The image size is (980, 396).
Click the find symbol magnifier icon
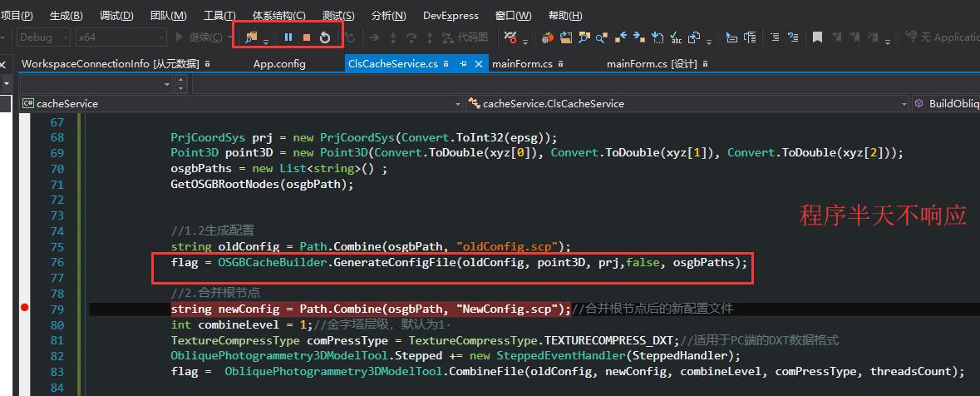(584, 37)
